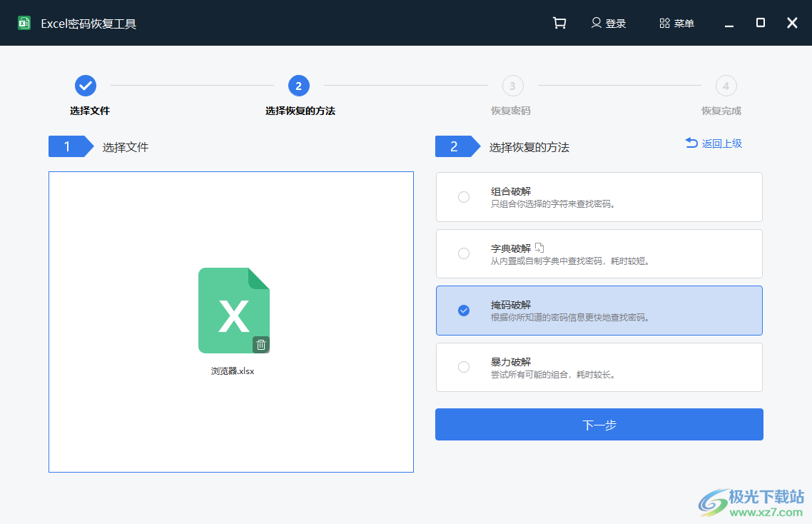Sign in by clicking 登录
The image size is (812, 524).
pos(614,22)
